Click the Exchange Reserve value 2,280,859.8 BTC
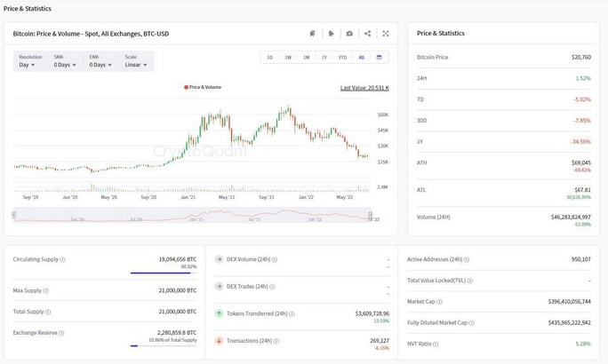Viewport: 608px width, 364px height. [x=177, y=333]
